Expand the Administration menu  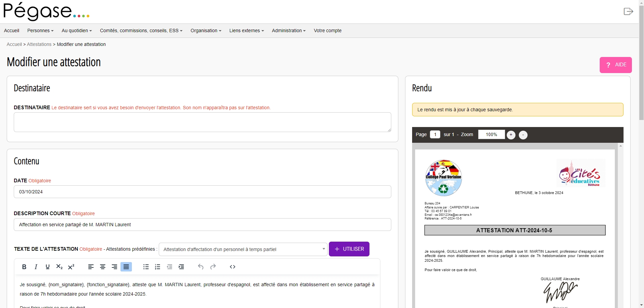tap(289, 30)
